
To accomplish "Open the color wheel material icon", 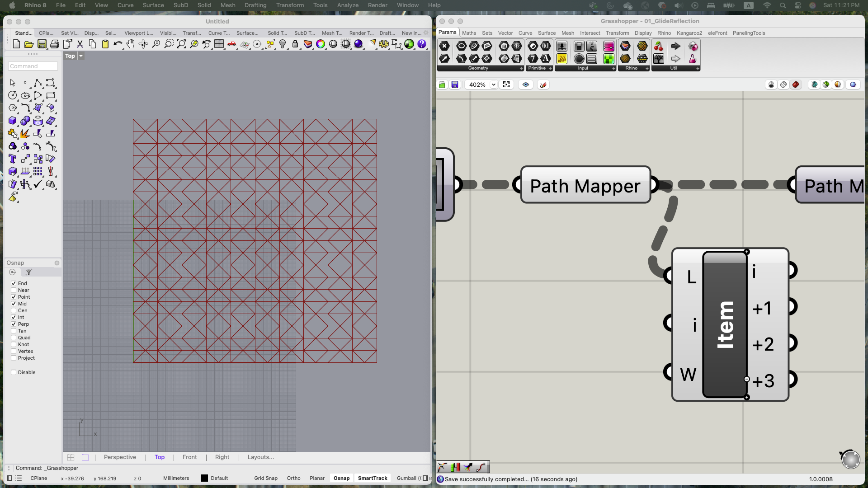I will [321, 44].
